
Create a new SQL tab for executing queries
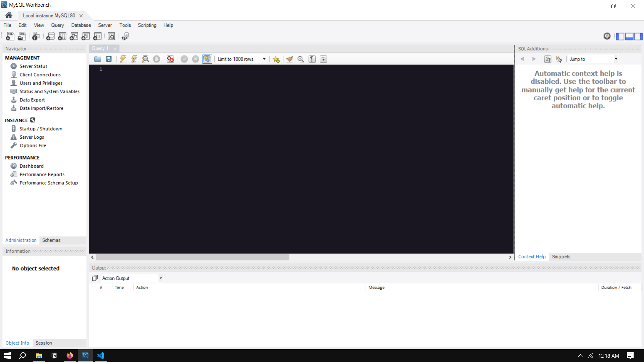tap(10, 36)
